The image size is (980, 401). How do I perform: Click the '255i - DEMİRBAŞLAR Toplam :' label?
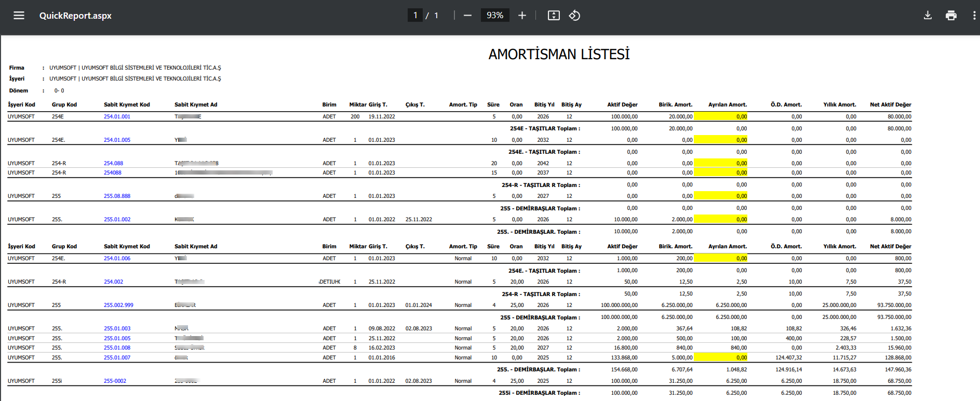540,393
